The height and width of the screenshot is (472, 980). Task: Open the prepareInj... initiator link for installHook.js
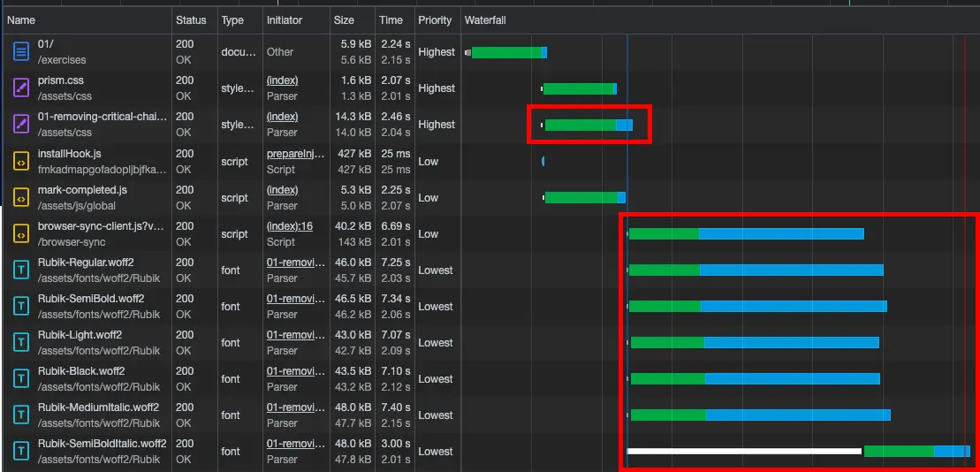[x=289, y=154]
